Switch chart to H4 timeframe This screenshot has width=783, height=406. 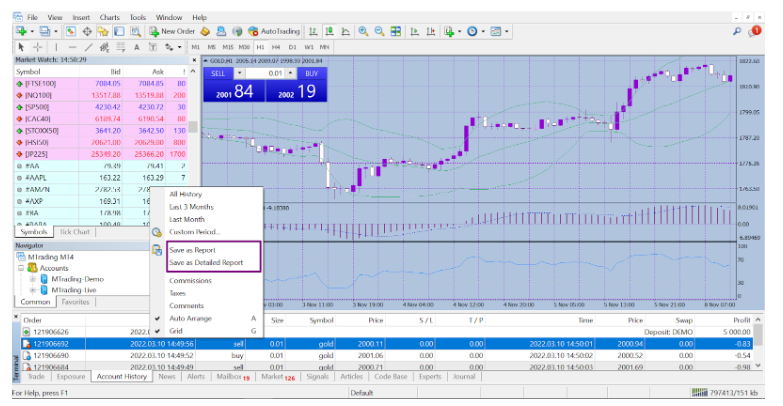click(276, 47)
